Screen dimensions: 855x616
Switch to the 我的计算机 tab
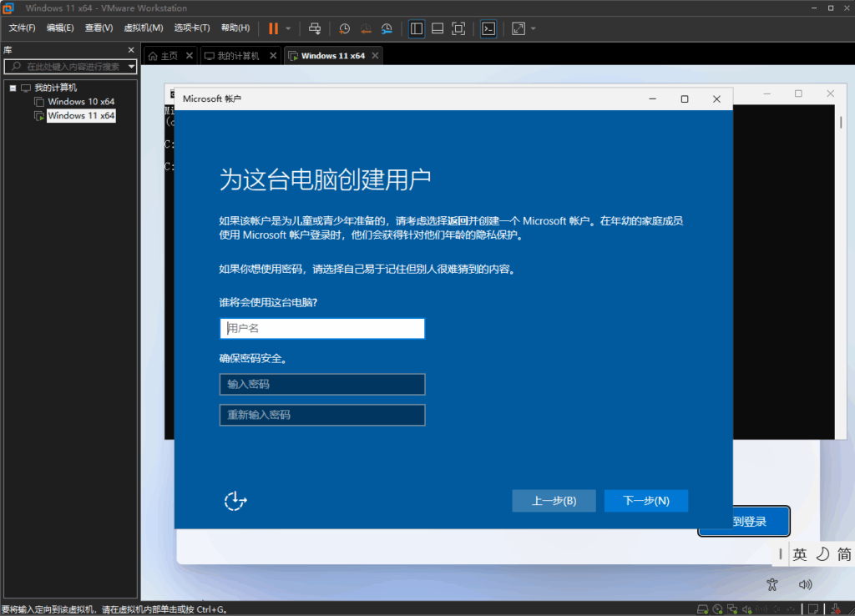[x=234, y=56]
